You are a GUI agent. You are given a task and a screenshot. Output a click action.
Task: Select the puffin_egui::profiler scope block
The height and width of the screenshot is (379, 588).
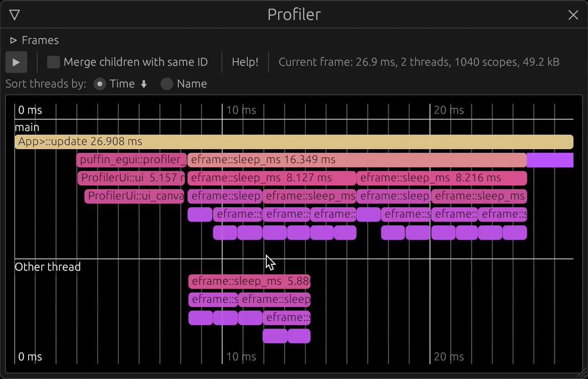132,160
